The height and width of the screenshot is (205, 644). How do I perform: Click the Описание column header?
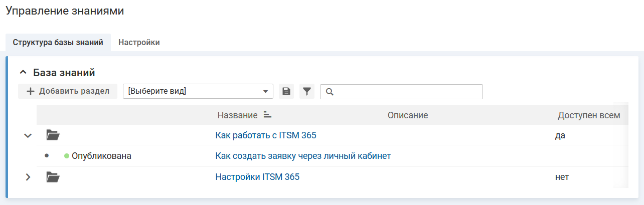pyautogui.click(x=407, y=115)
